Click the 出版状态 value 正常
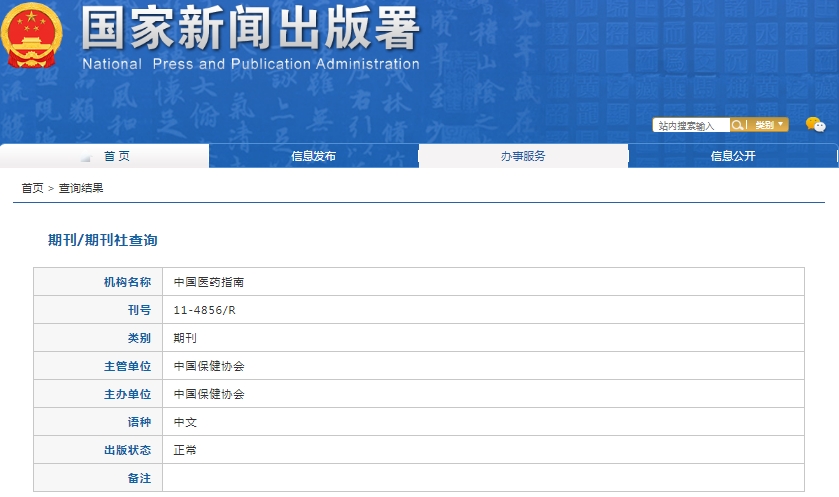This screenshot has height=497, width=839. (x=185, y=450)
